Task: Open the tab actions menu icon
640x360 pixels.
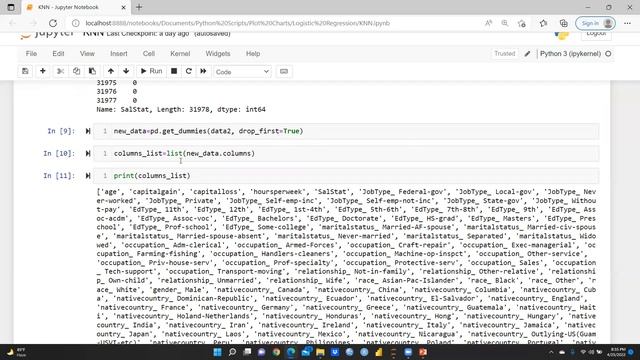Action: point(11,7)
